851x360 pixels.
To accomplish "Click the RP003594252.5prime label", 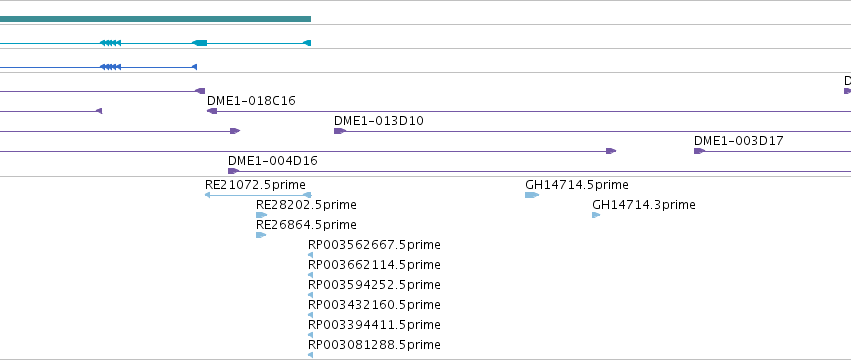I will pyautogui.click(x=374, y=285).
